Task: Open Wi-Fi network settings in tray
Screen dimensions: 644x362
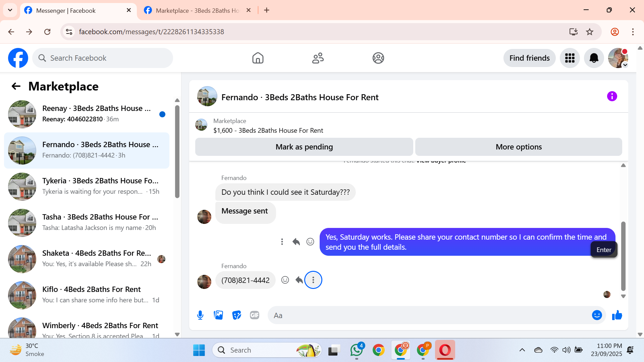Action: pyautogui.click(x=554, y=350)
